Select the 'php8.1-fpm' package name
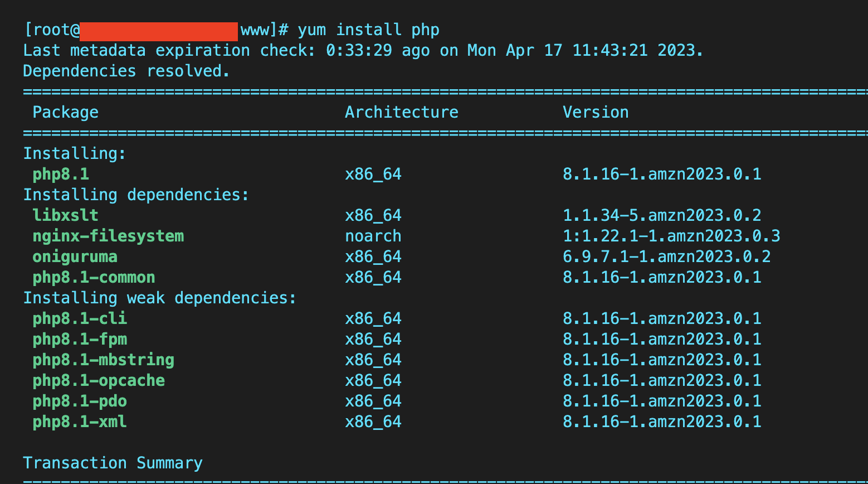 tap(80, 339)
